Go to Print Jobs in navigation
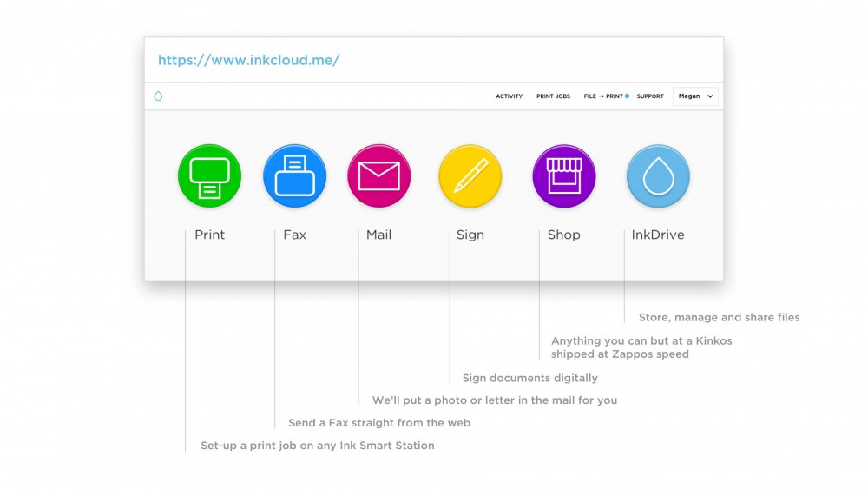The width and height of the screenshot is (868, 489). pyautogui.click(x=553, y=96)
